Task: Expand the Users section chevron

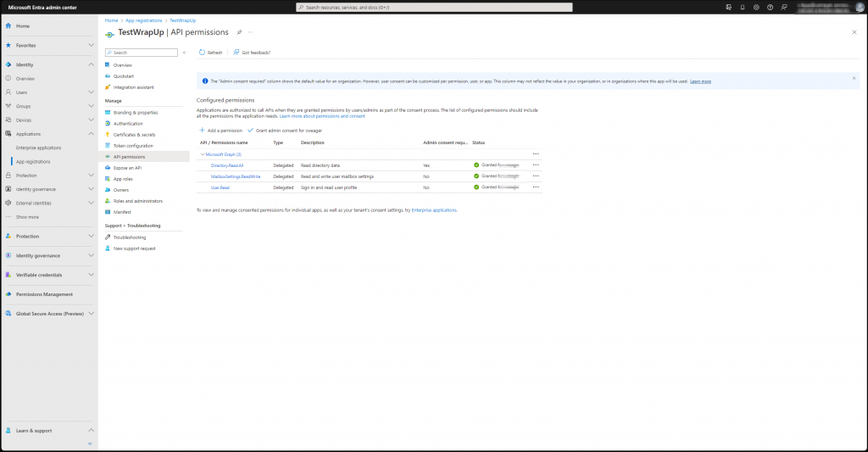Action: (91, 92)
